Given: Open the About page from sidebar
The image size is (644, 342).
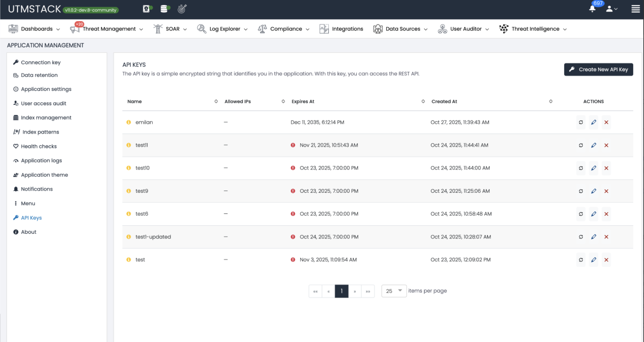Looking at the screenshot, I should pyautogui.click(x=29, y=232).
